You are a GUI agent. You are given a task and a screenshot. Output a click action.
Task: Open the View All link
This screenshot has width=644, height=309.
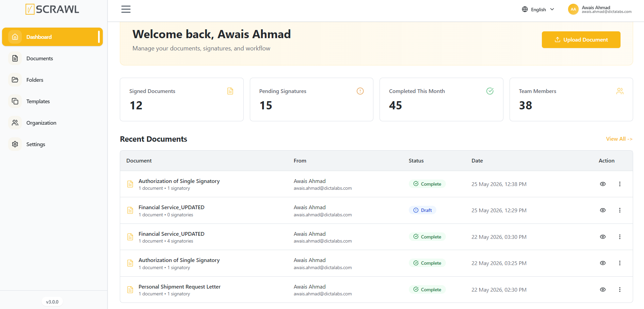pyautogui.click(x=619, y=139)
